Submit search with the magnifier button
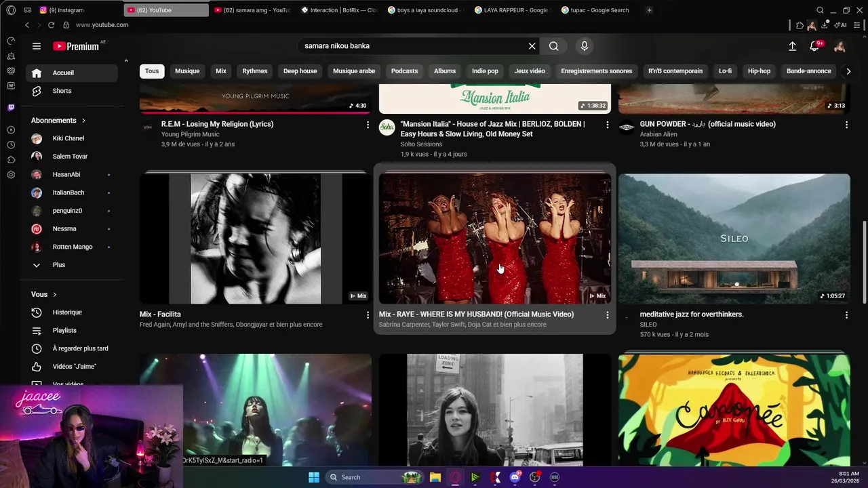The image size is (868, 488). click(554, 46)
